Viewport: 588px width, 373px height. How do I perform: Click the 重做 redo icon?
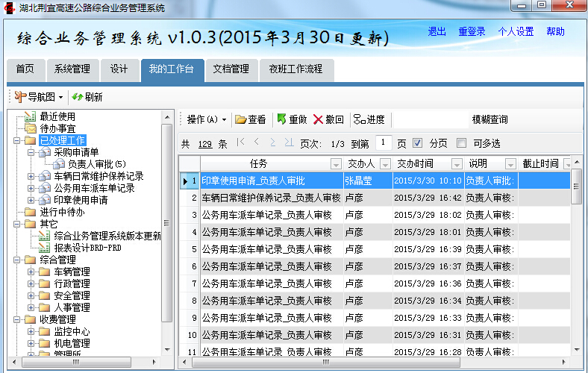[x=281, y=119]
